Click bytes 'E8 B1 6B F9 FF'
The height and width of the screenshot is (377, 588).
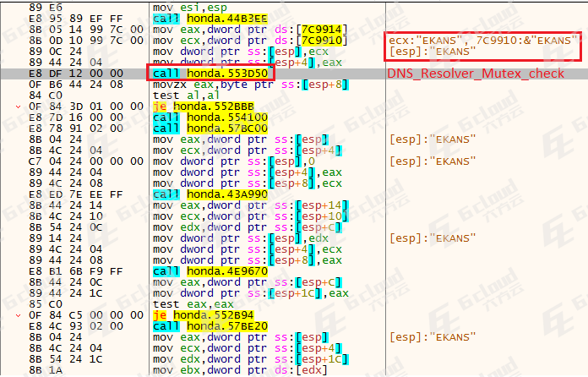click(76, 271)
